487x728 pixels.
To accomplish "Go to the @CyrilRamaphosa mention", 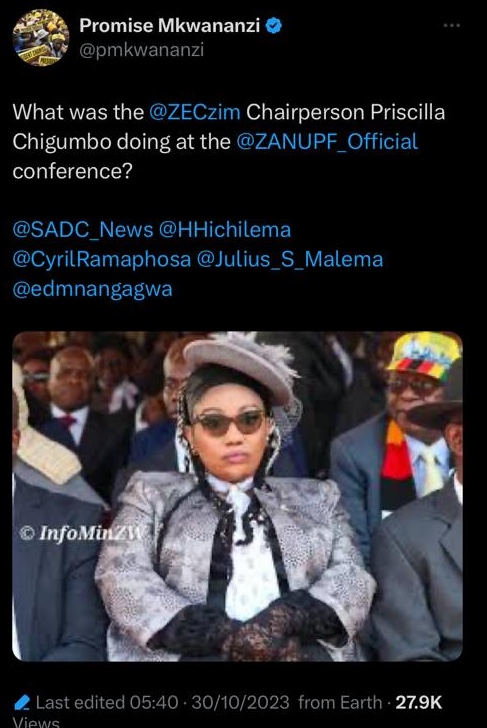I will [x=102, y=259].
